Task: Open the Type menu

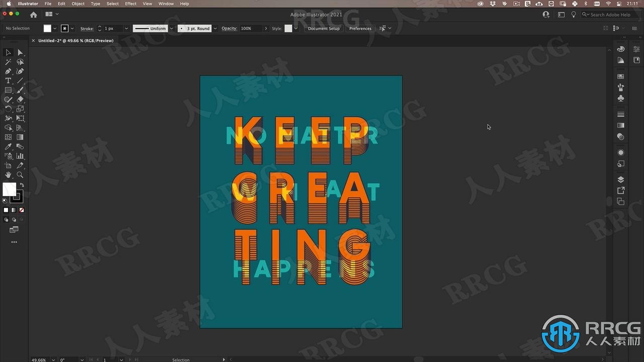Action: point(95,4)
